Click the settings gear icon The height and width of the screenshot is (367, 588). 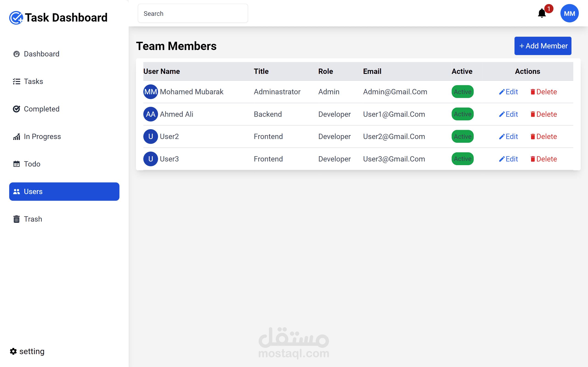click(x=13, y=351)
